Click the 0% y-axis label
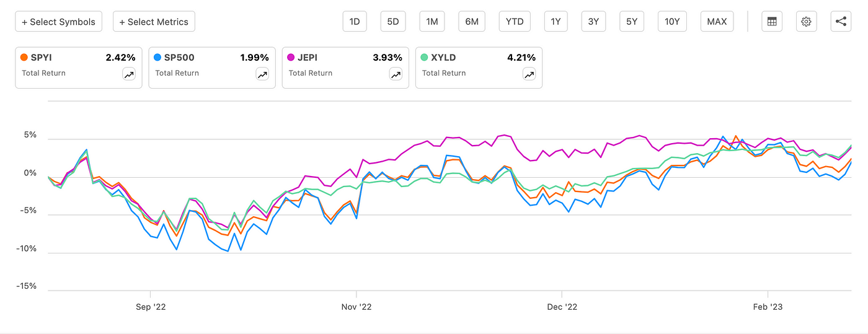 30,173
